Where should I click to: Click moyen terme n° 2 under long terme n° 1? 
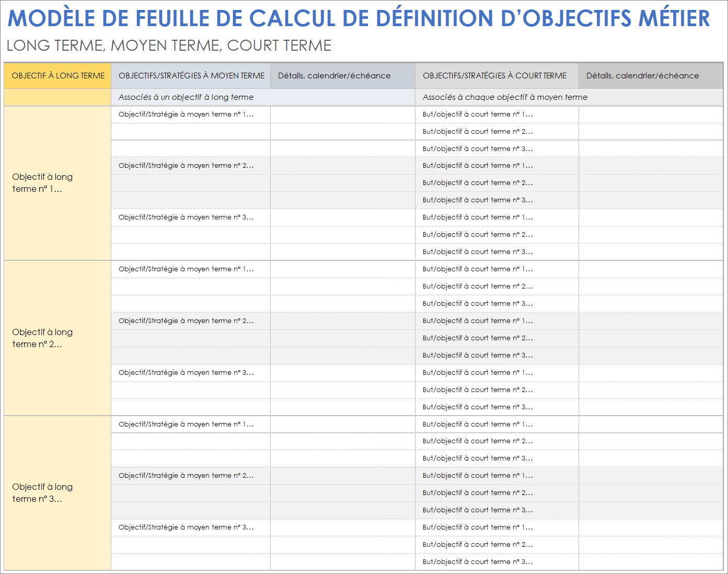(191, 166)
